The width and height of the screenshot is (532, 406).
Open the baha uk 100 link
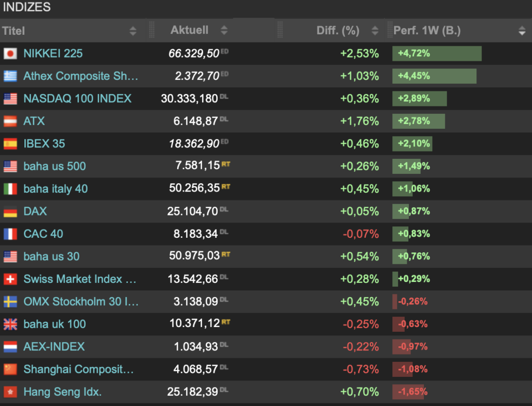point(55,324)
